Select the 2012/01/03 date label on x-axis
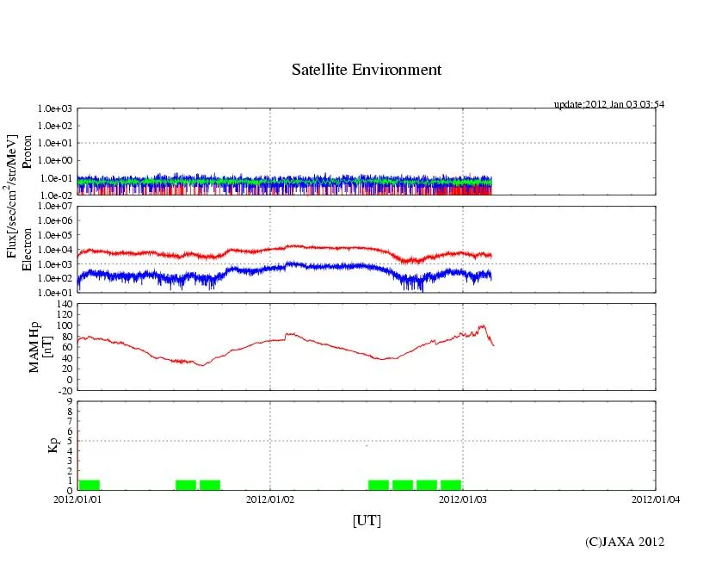Image resolution: width=728 pixels, height=564 pixels. point(463,499)
